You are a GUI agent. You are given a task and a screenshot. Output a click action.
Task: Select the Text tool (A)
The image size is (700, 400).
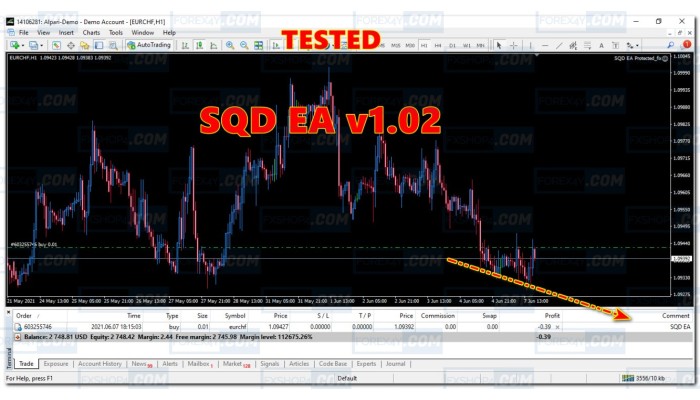(601, 46)
